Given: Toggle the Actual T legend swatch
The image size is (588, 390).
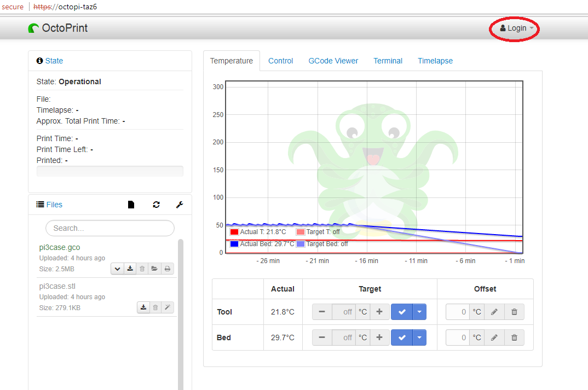Looking at the screenshot, I should tap(234, 232).
